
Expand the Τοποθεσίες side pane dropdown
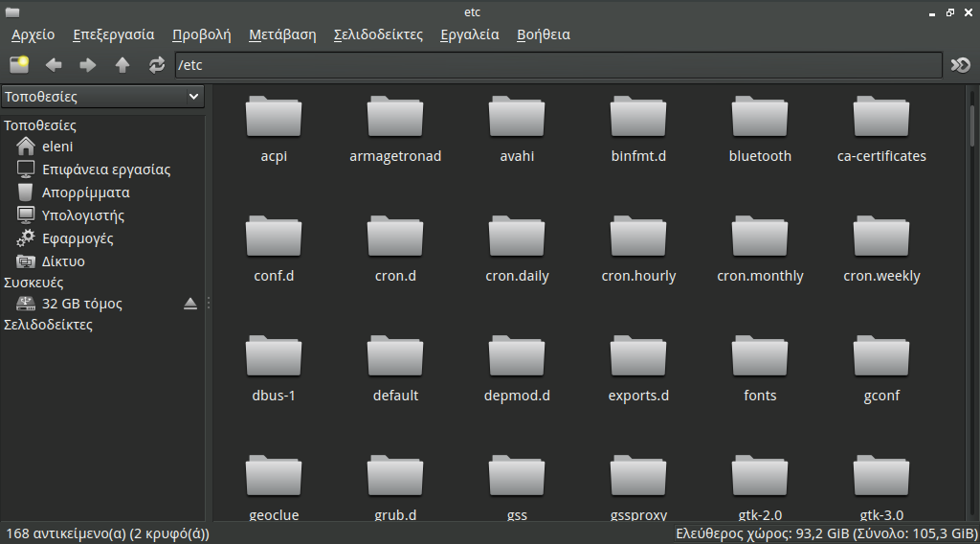point(102,97)
